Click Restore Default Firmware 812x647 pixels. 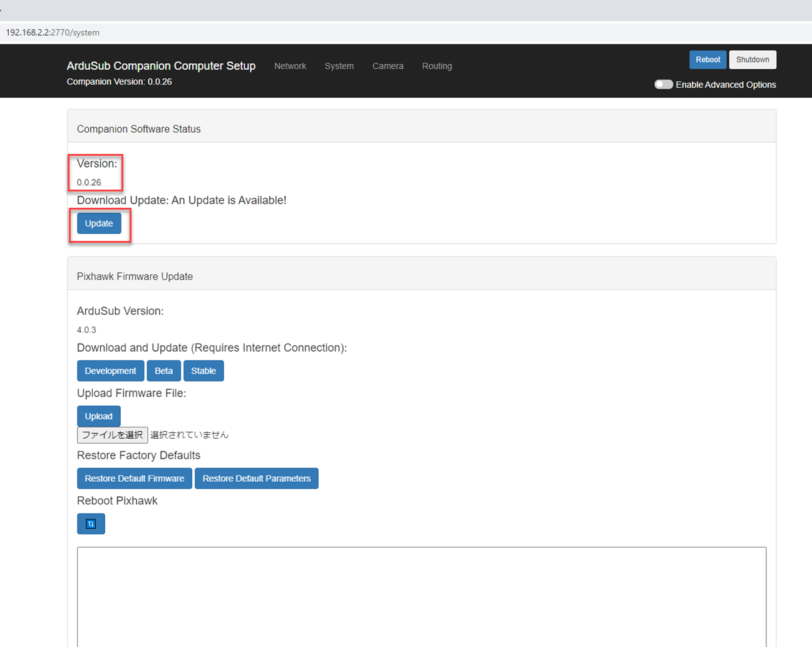tap(134, 478)
